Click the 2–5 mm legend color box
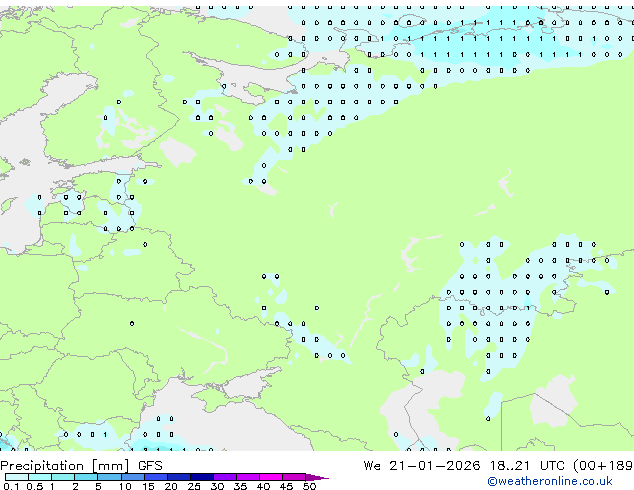 pos(86,477)
